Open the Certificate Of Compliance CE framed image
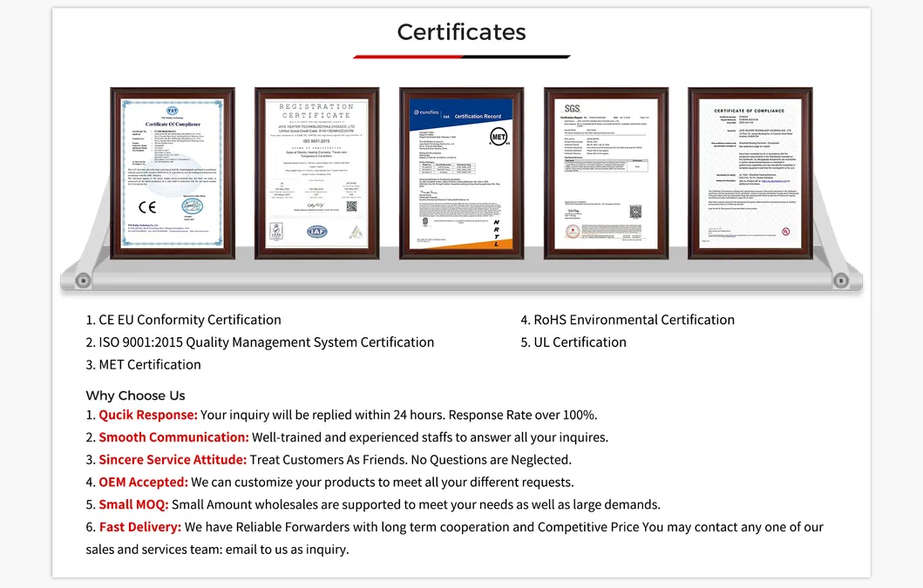This screenshot has height=588, width=923. [x=173, y=172]
